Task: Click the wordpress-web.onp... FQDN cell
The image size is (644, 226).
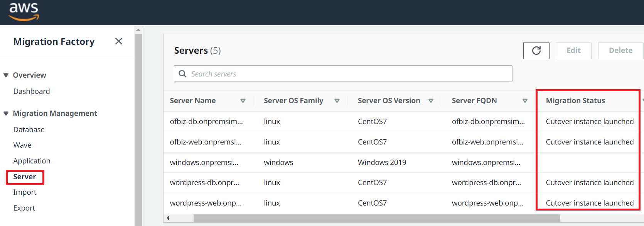Action: click(x=487, y=203)
